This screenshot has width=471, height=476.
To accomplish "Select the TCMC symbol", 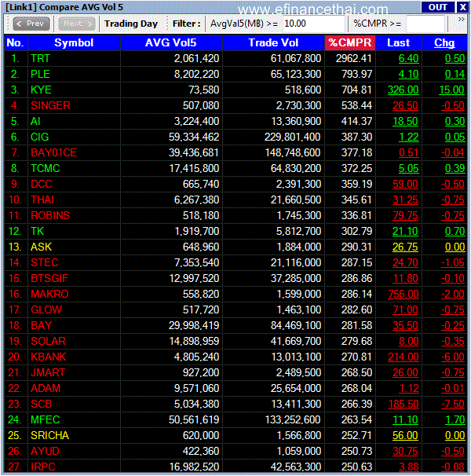I will pos(45,168).
